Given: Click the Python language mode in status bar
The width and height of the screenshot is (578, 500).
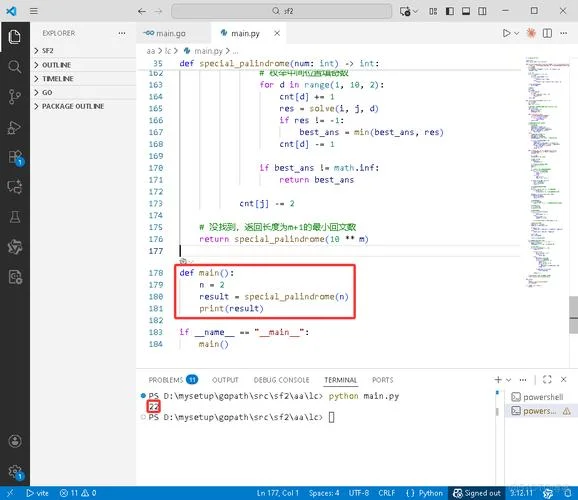Looking at the screenshot, I should pos(424,493).
